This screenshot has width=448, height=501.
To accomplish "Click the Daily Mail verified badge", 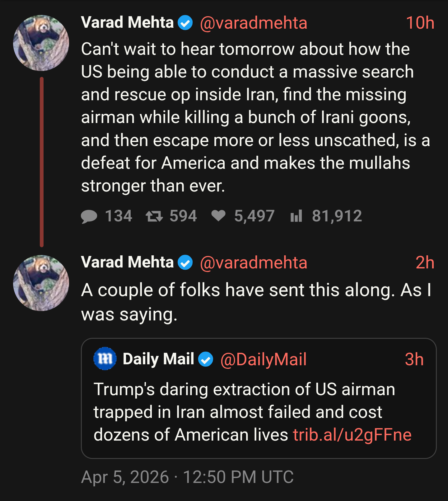I will point(206,359).
